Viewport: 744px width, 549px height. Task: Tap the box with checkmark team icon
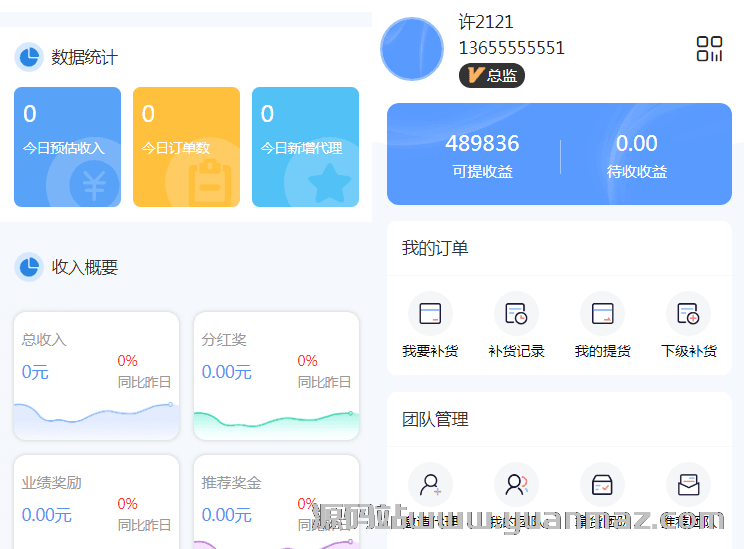pyautogui.click(x=602, y=484)
